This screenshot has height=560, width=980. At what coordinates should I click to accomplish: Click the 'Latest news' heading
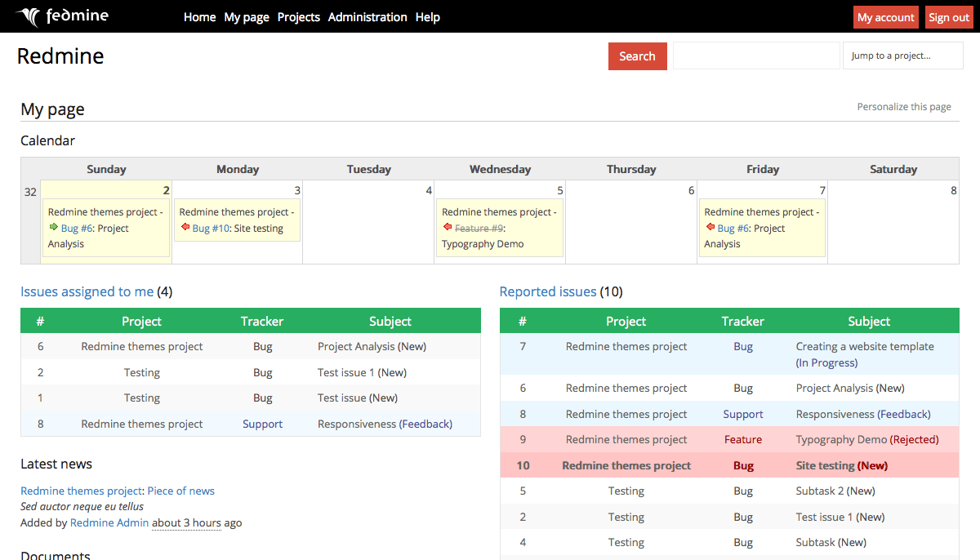pyautogui.click(x=56, y=464)
